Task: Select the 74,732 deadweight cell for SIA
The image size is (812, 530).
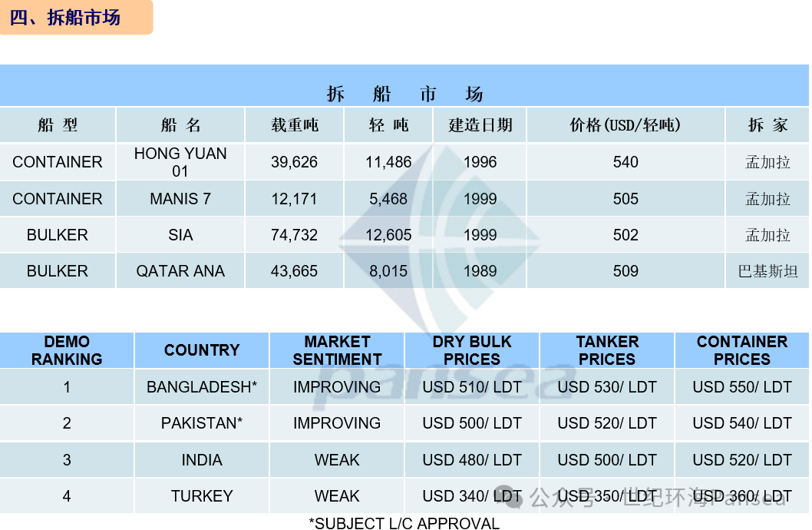Action: 294,235
